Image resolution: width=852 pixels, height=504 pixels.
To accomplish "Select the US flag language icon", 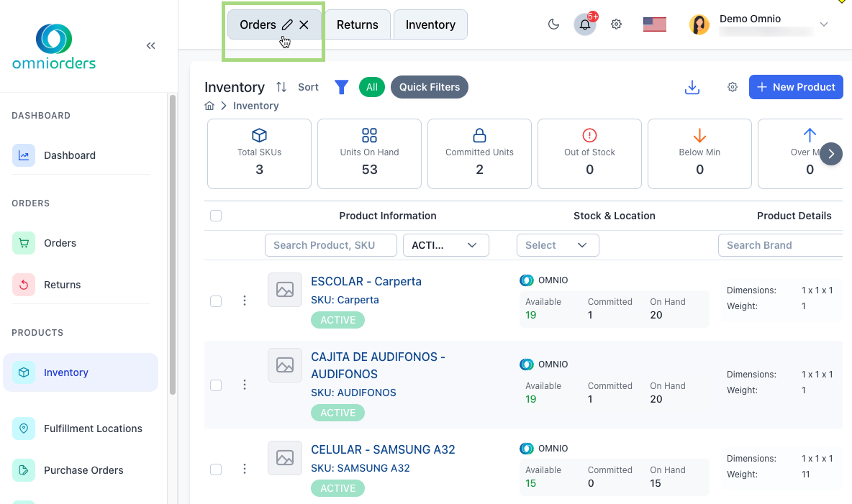I will point(654,24).
